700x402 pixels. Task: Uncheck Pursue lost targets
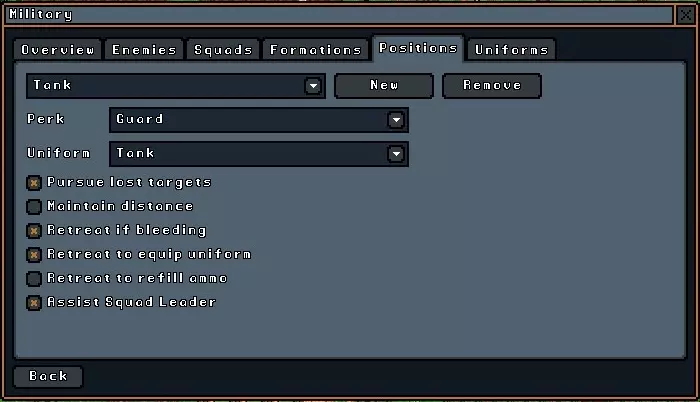[x=34, y=183]
